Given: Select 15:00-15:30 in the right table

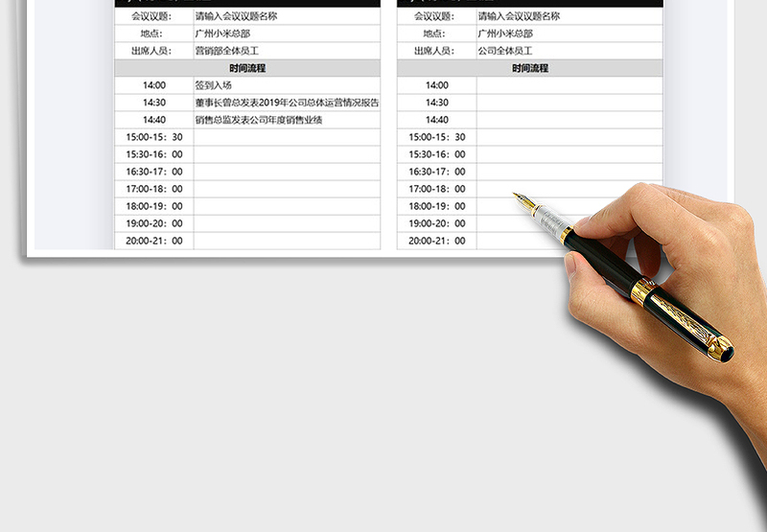Looking at the screenshot, I should tap(437, 137).
